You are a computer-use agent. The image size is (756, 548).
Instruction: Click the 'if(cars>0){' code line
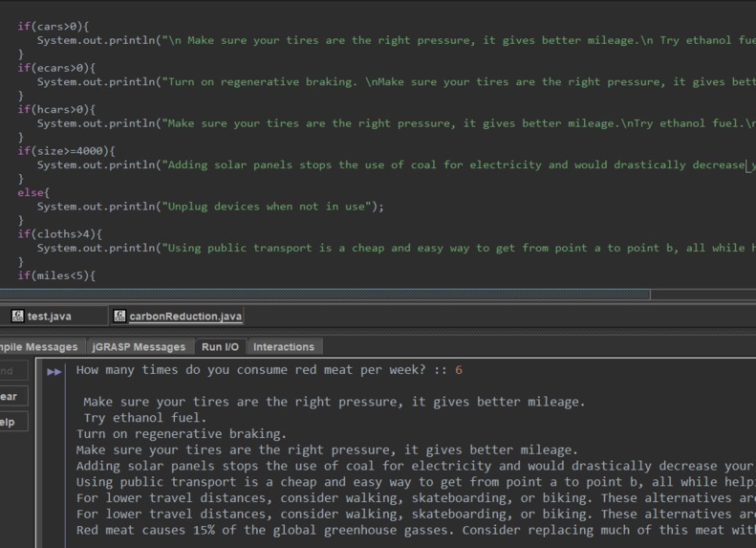53,27
